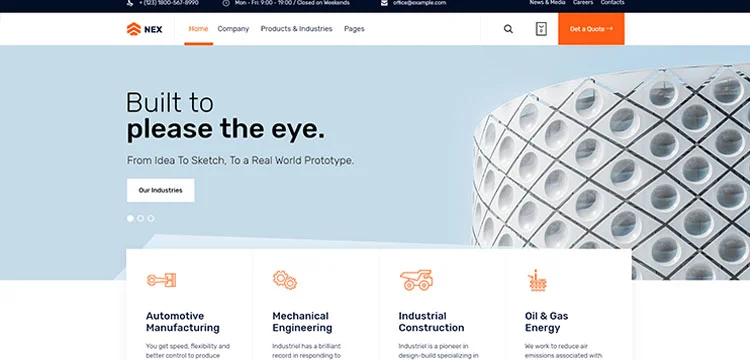Viewport: 750px width, 360px height.
Task: Click the business hours text in top bar
Action: [x=292, y=3]
